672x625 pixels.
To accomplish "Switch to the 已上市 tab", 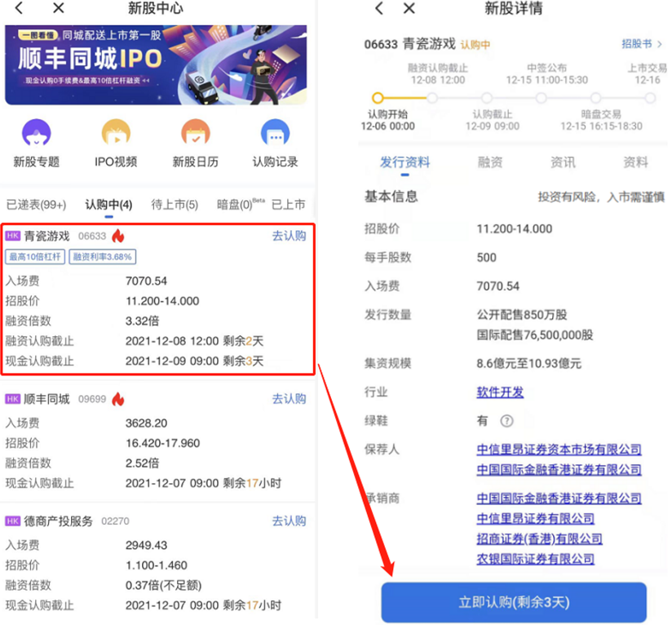I will click(289, 205).
